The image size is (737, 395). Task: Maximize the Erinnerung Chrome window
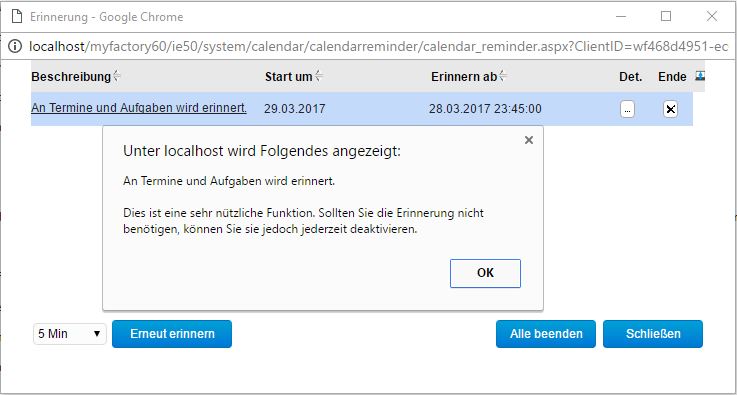point(666,16)
